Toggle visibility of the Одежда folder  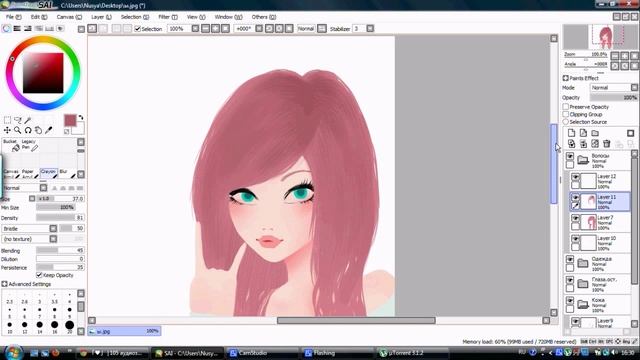[x=570, y=259]
